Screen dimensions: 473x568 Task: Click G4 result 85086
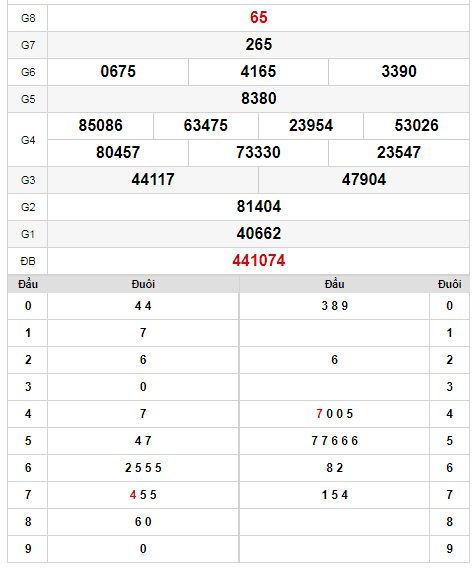[100, 125]
